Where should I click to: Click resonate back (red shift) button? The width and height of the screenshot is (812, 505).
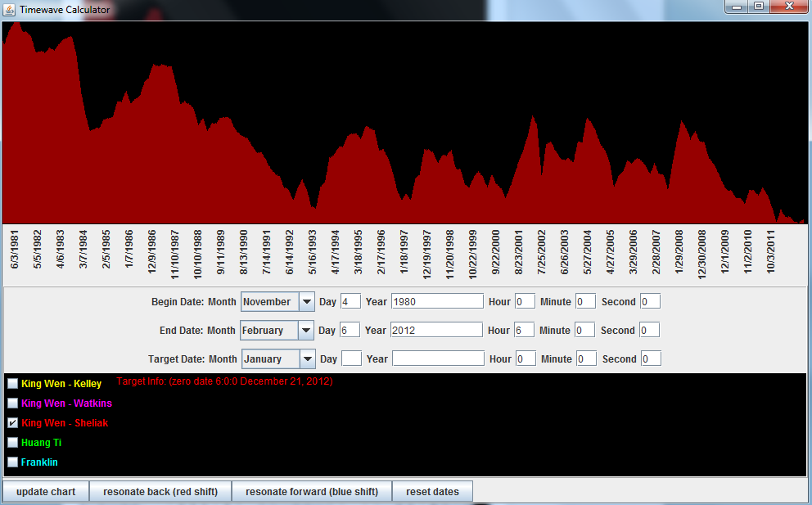pyautogui.click(x=160, y=492)
